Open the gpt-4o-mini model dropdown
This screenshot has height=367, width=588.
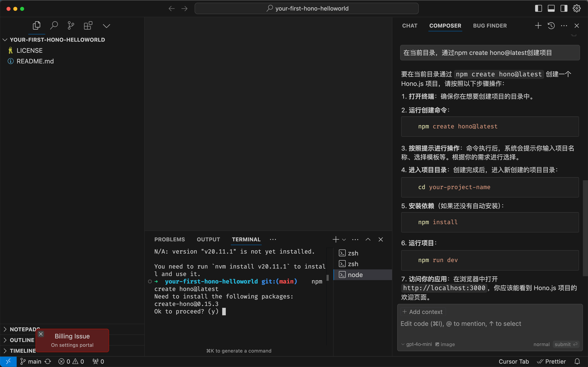[x=416, y=344]
